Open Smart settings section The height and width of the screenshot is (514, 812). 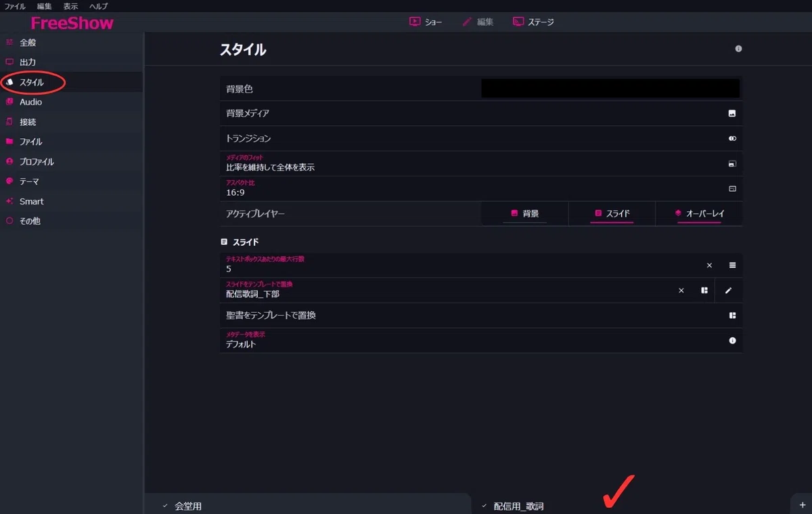coord(71,201)
